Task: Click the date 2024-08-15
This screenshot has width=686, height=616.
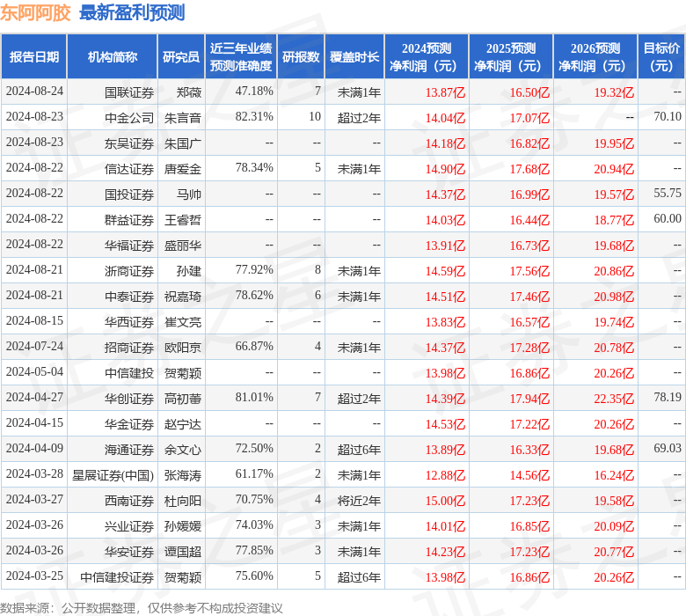Action: 34,321
